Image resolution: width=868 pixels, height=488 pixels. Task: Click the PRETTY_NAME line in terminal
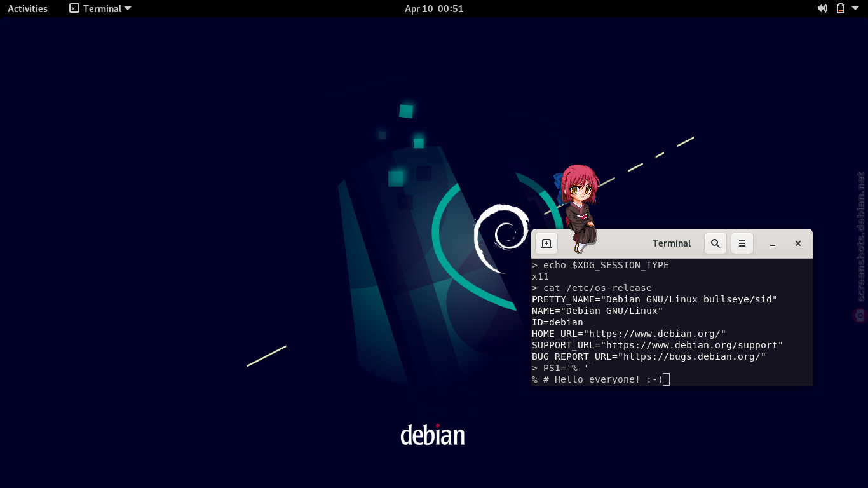click(x=654, y=299)
